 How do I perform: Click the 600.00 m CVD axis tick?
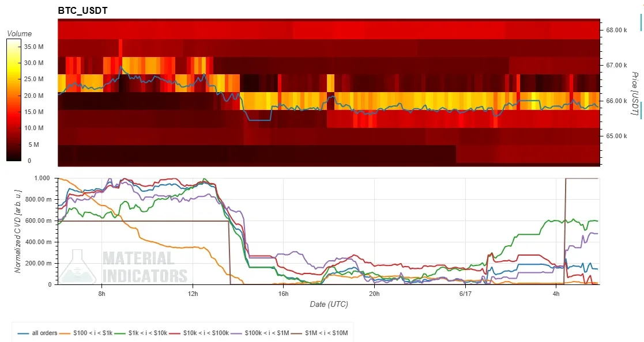(39, 221)
